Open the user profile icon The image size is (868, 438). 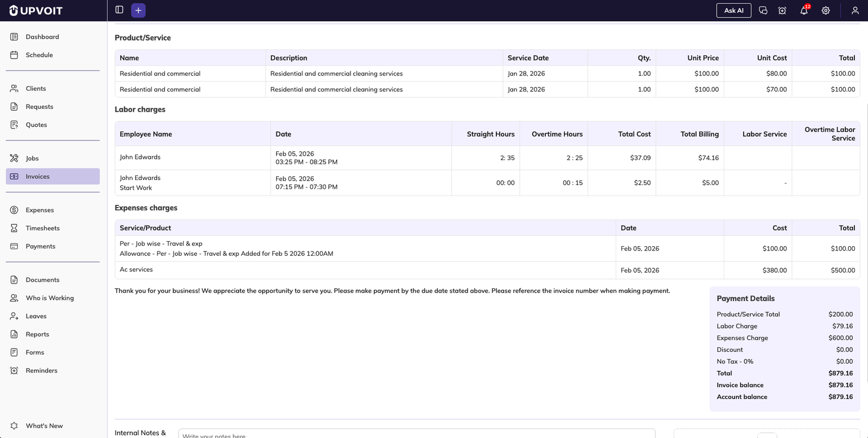pos(855,10)
